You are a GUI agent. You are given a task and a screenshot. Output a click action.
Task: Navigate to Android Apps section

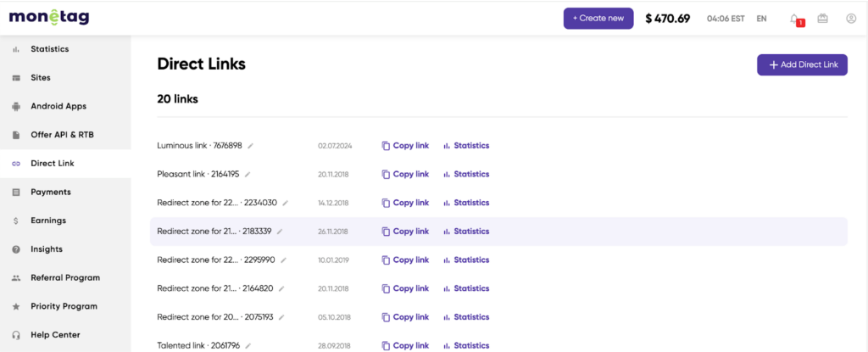click(58, 106)
